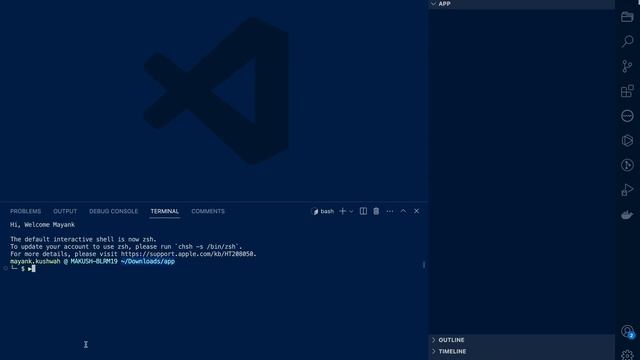Click 'MAKUSH-BLRM19' hostname in terminal prompt

tap(94, 261)
